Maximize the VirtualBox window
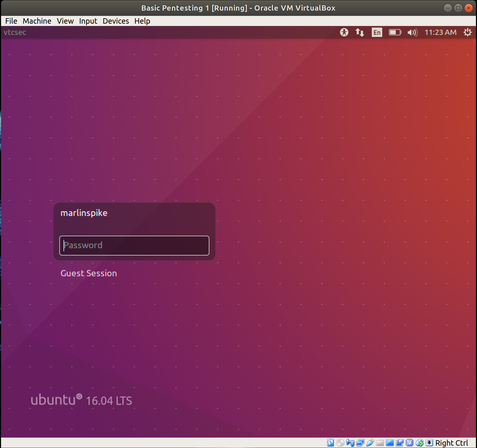477x448 pixels. (458, 8)
